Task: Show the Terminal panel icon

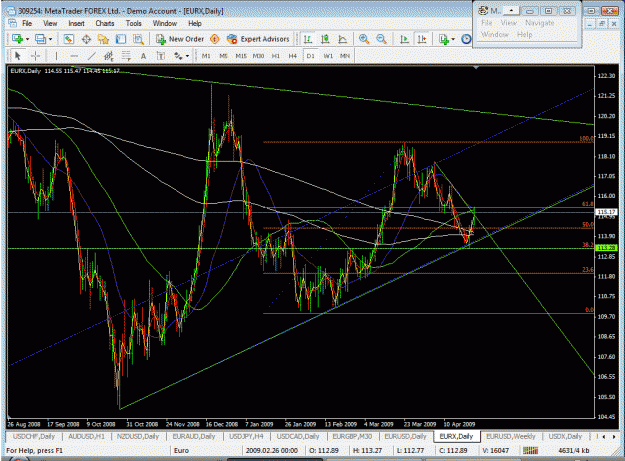Action: click(x=121, y=39)
